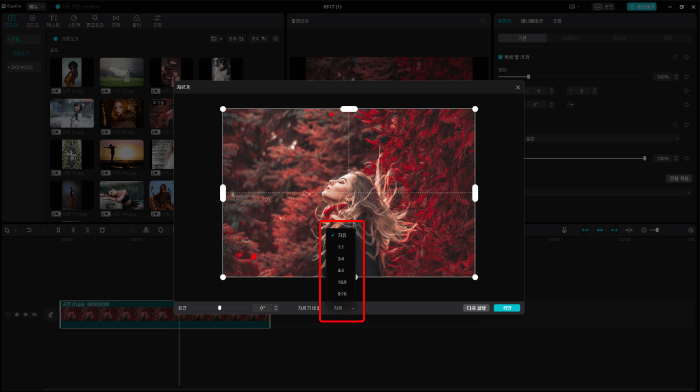Image resolution: width=700 pixels, height=392 pixels.
Task: Toggle the position and size checkbox
Action: point(500,57)
